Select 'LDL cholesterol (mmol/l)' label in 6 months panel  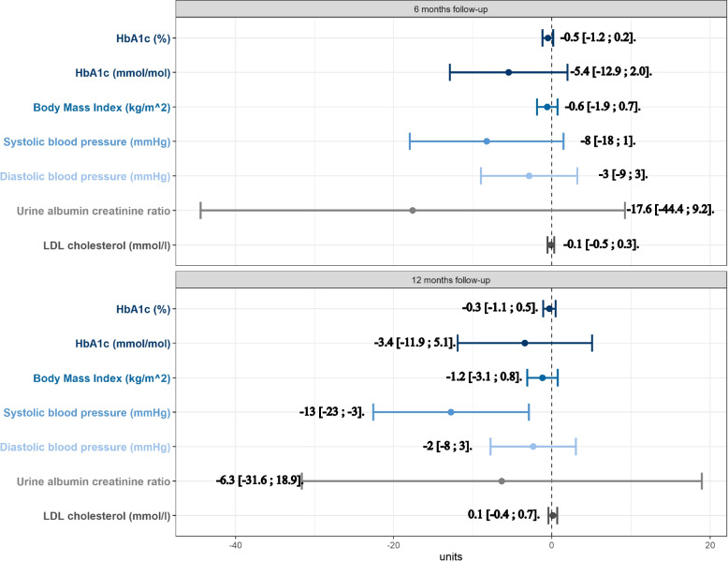(107, 245)
